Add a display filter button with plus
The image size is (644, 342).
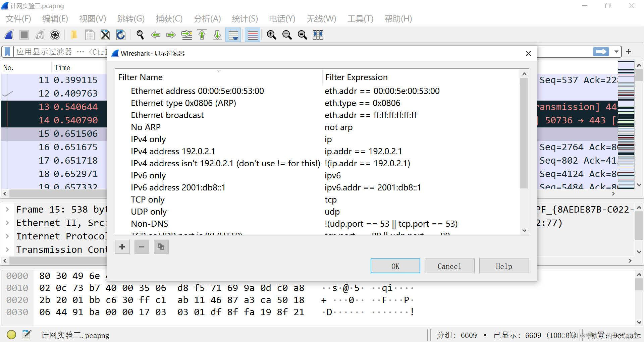pyautogui.click(x=629, y=52)
